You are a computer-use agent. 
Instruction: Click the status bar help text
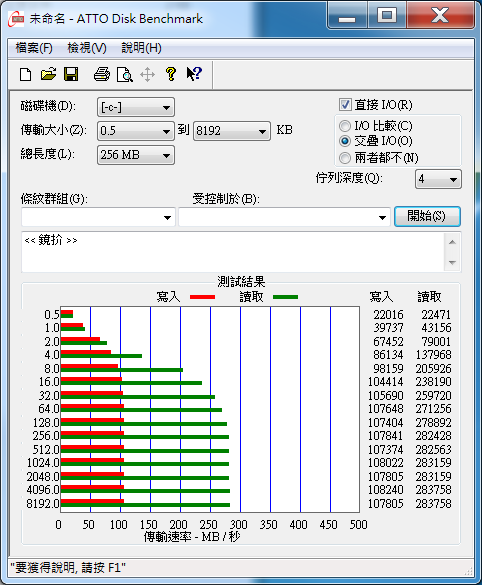(68, 568)
